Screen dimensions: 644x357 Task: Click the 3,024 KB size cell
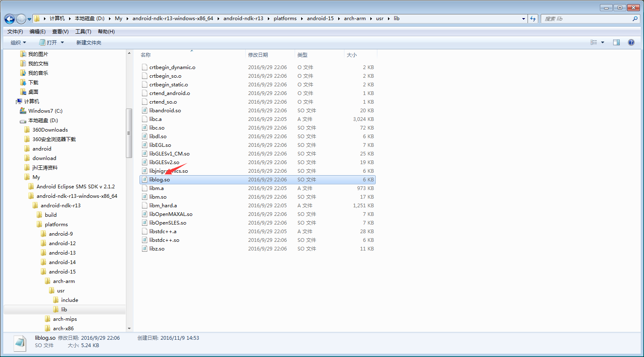pos(363,119)
